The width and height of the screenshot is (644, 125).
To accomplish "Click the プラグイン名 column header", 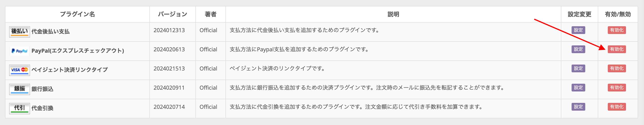I will coord(77,14).
